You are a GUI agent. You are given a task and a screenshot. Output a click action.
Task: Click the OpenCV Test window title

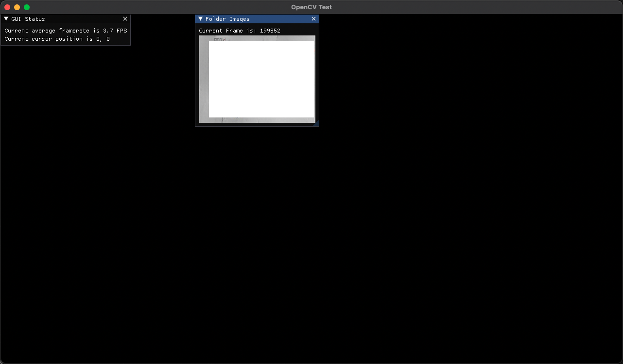pos(311,7)
